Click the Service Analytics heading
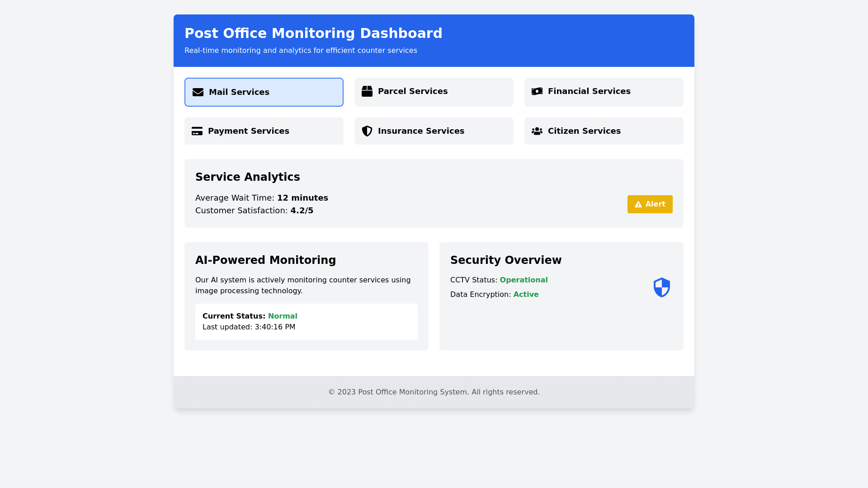The width and height of the screenshot is (868, 488). [247, 177]
